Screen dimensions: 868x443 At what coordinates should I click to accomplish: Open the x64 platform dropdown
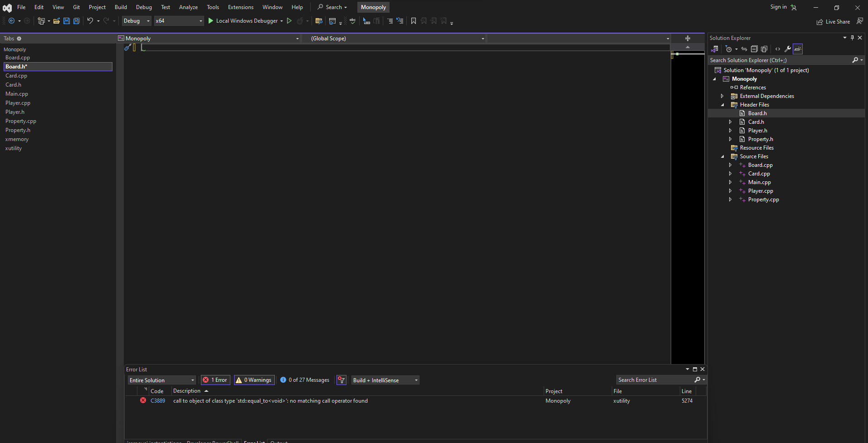(x=179, y=21)
